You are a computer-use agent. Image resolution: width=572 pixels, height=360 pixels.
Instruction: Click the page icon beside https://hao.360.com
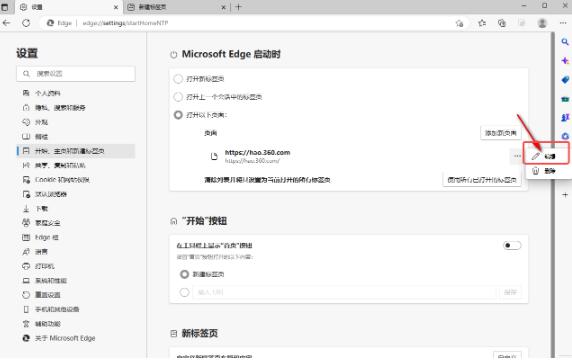[x=214, y=156]
